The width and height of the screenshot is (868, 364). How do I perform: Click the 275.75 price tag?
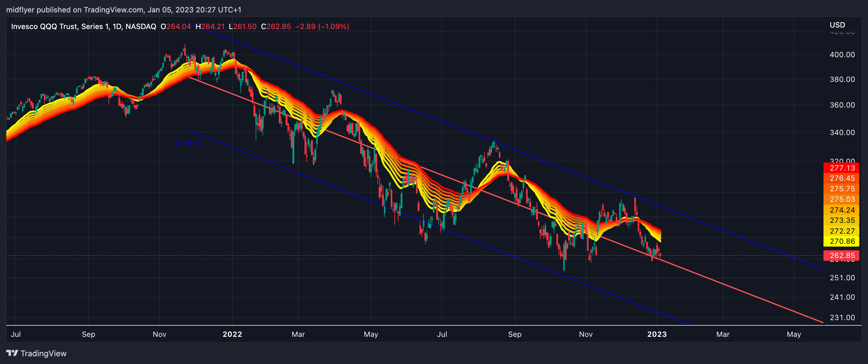tap(841, 188)
